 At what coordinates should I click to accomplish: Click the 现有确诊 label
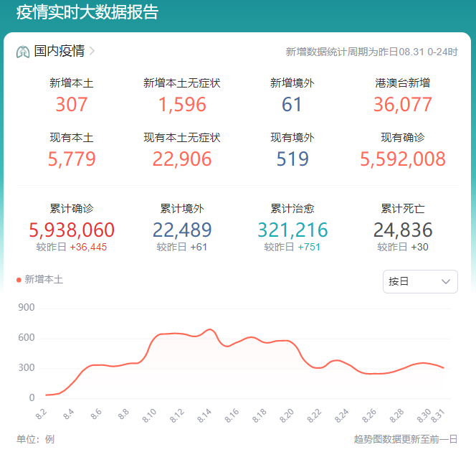[x=403, y=138]
